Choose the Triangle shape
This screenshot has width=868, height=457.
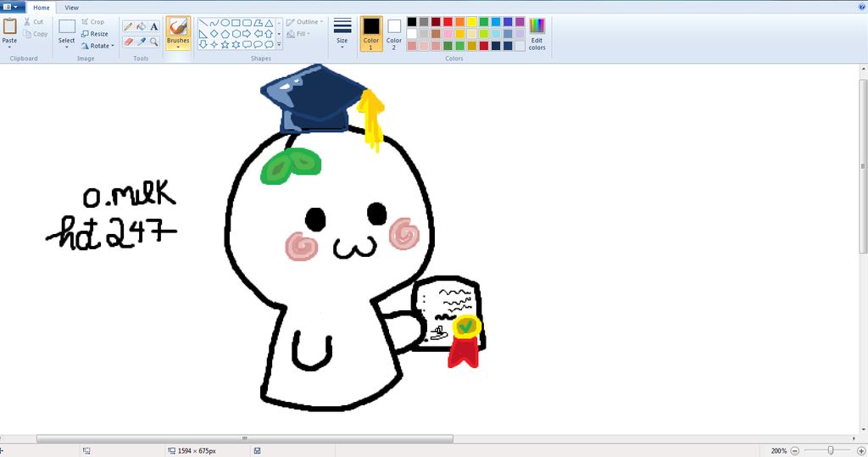click(x=269, y=23)
